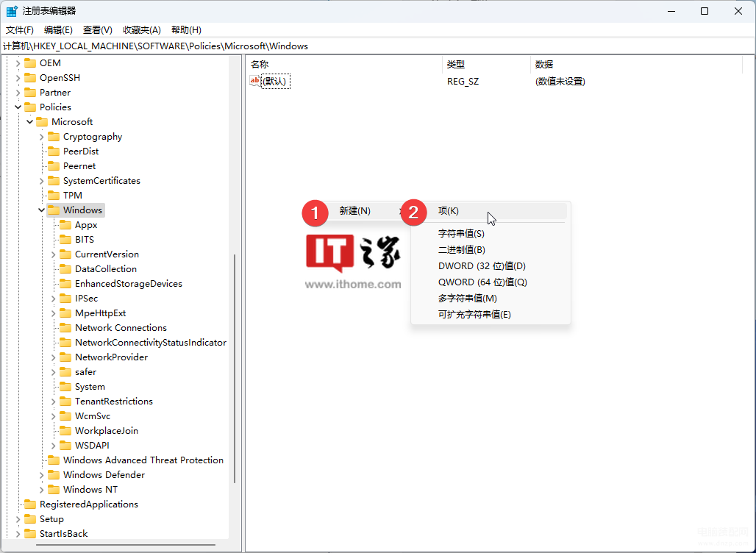Viewport: 756px width, 553px height.
Task: Choose 多字符串值(M) in the submenu
Action: (491, 299)
